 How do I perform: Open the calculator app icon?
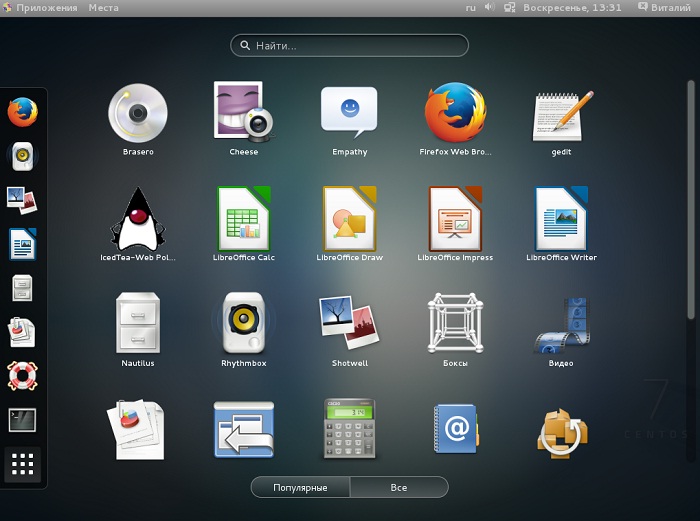pos(350,429)
